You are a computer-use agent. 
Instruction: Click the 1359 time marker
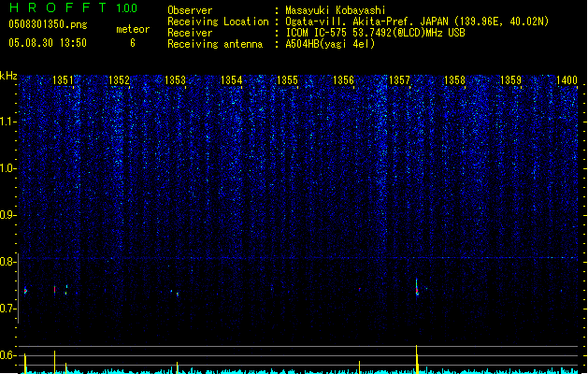pos(511,80)
